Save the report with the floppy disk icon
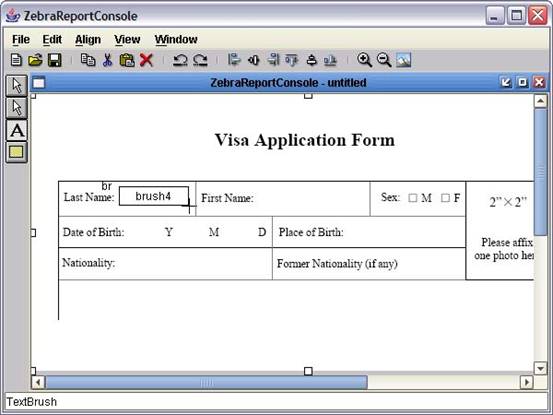The image size is (553, 415). [54, 60]
